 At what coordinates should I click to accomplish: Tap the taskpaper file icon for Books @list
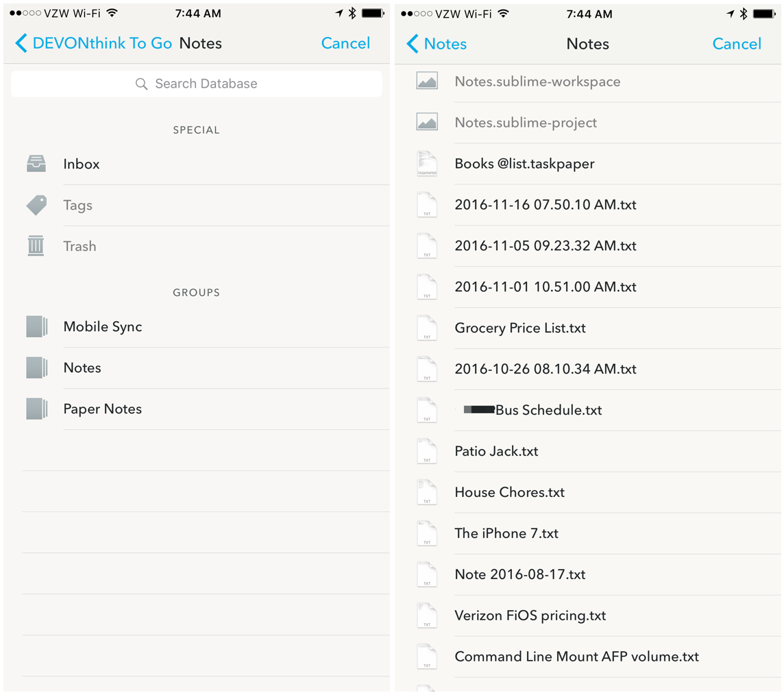pyautogui.click(x=427, y=164)
